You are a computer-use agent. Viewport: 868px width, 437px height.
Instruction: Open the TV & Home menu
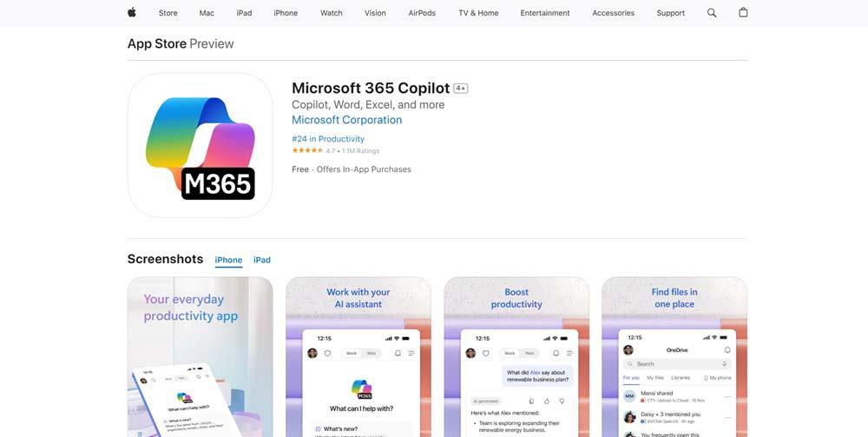pos(478,13)
